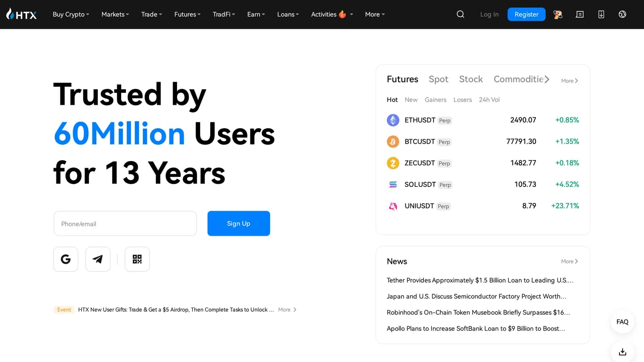Open the ETHUSDT Perp row
The image size is (644, 362).
point(483,120)
